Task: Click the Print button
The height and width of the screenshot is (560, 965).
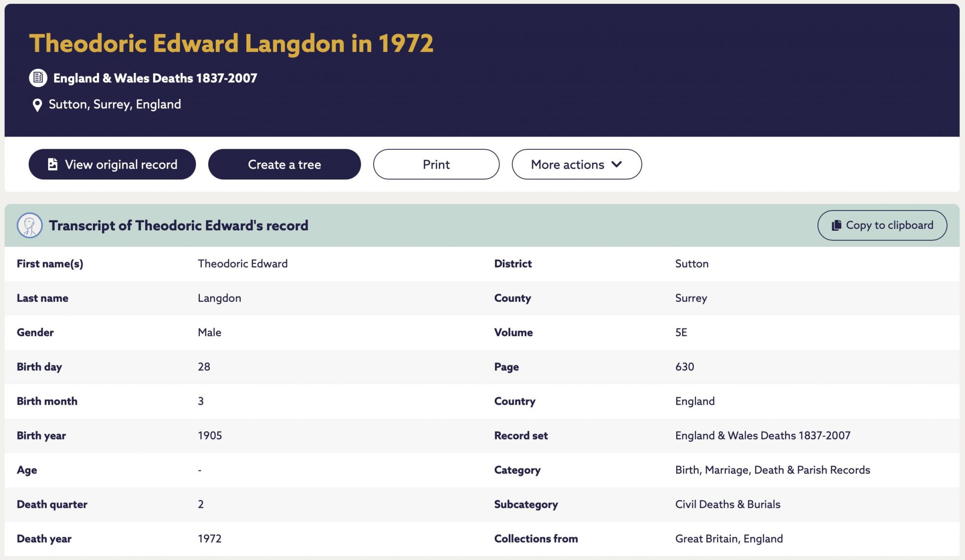Action: [x=436, y=164]
